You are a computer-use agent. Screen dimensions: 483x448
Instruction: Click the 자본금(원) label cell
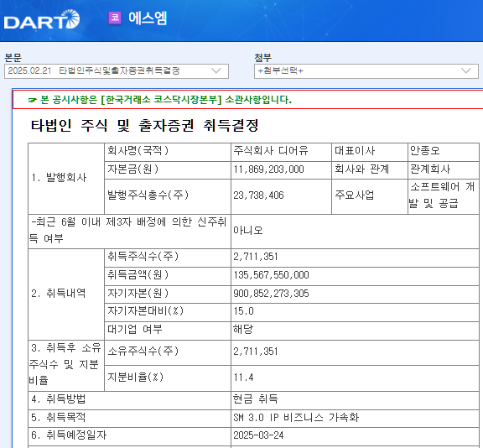click(x=168, y=170)
